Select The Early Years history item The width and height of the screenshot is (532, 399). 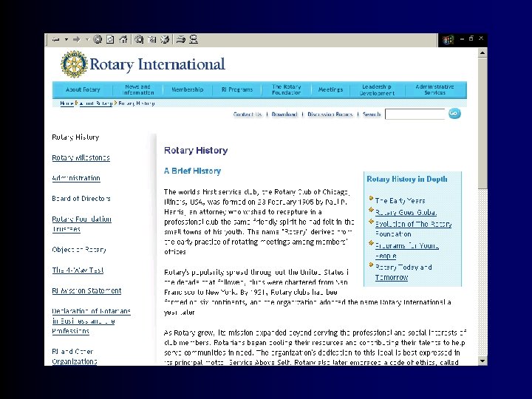click(400, 201)
